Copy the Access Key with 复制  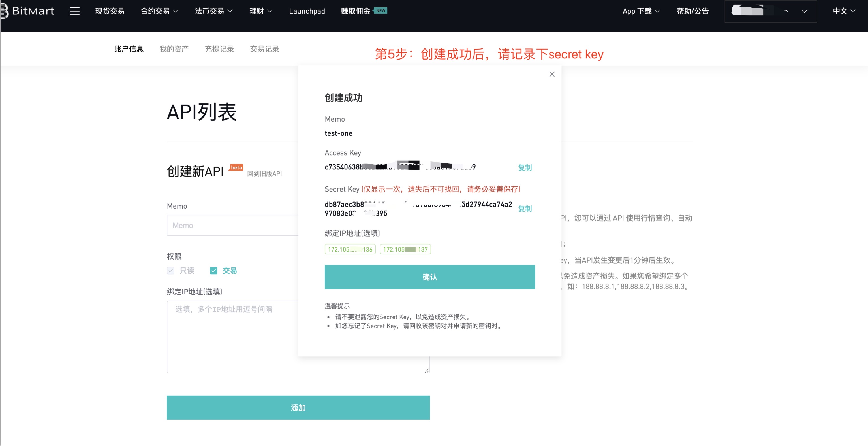[525, 167]
